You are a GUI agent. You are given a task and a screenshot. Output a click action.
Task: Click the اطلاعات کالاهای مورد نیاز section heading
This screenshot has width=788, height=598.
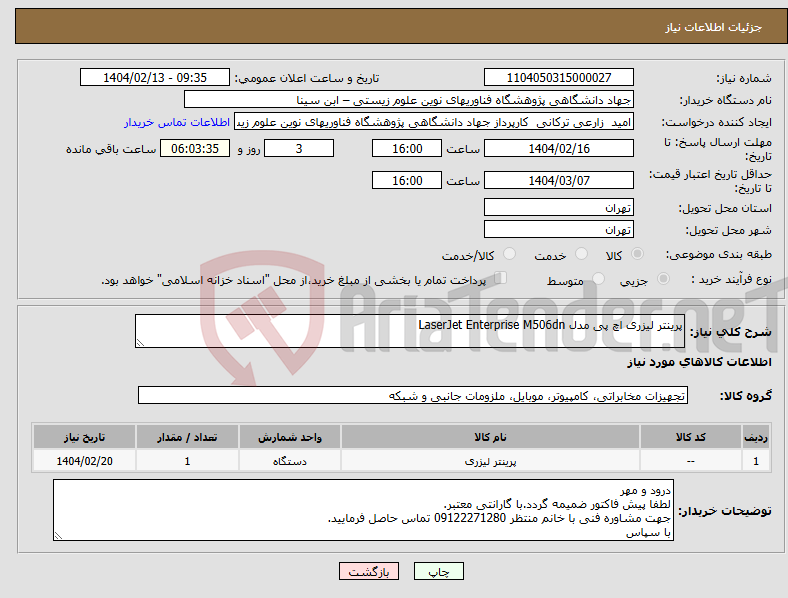[x=699, y=362]
